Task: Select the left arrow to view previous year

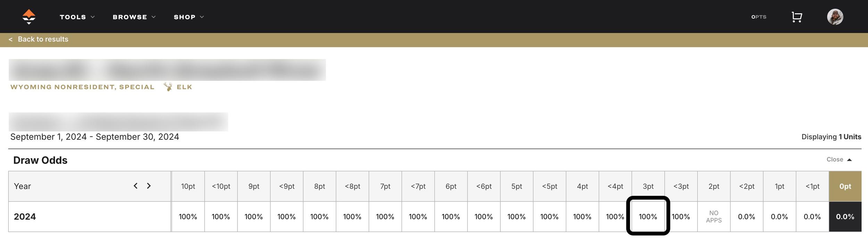Action: (x=136, y=186)
